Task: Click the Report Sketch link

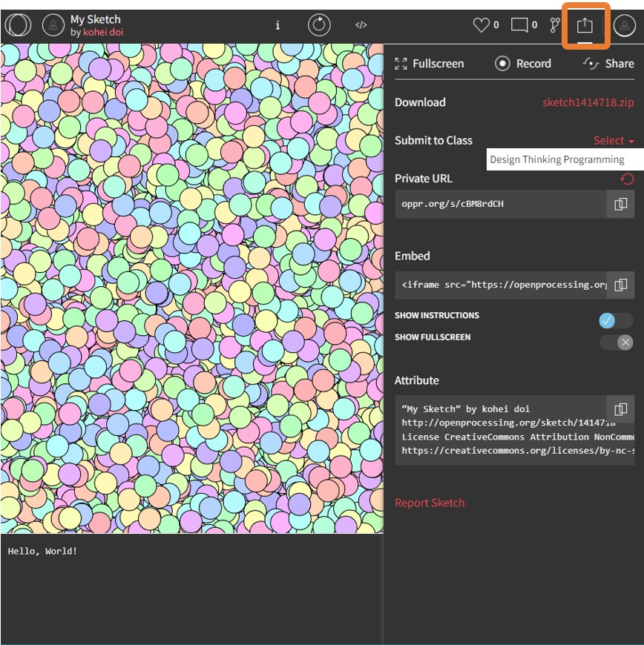Action: (430, 503)
